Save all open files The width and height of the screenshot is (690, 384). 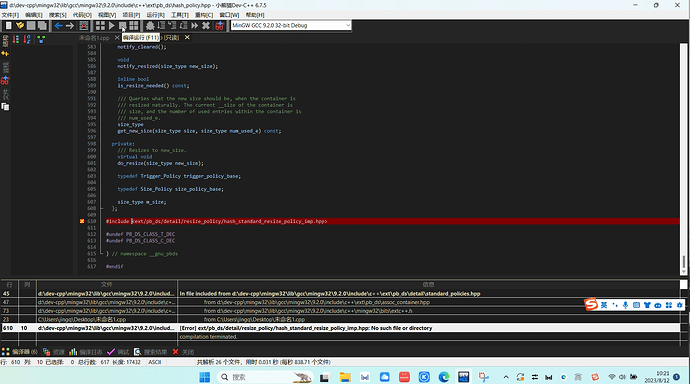point(42,26)
